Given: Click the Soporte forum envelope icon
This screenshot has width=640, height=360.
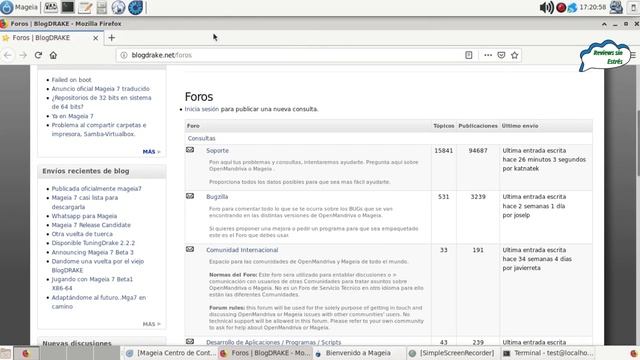Looking at the screenshot, I should 190,150.
